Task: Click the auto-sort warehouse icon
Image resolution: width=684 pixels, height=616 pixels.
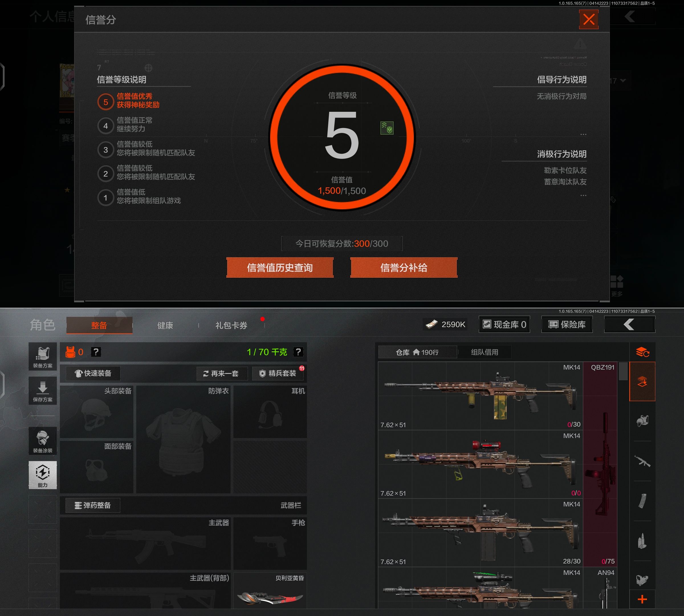Action: pos(642,352)
